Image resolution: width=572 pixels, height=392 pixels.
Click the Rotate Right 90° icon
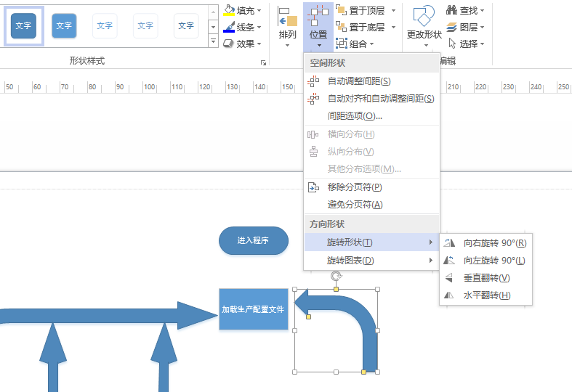coord(449,242)
